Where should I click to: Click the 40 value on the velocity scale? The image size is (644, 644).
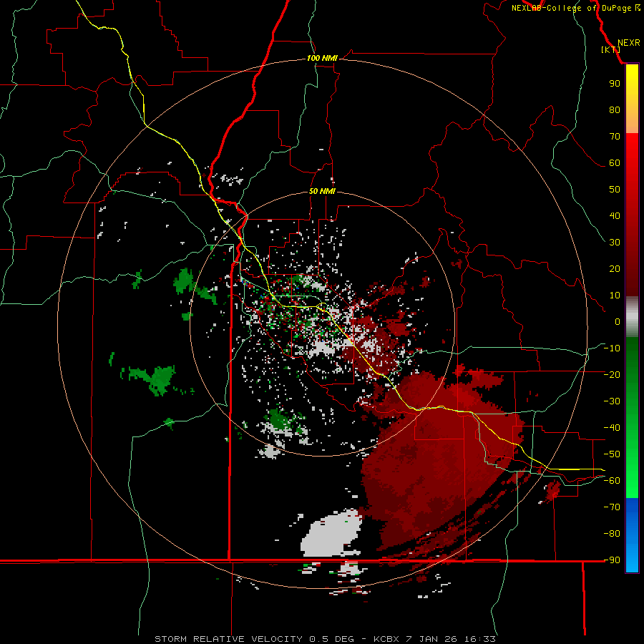[x=615, y=215]
